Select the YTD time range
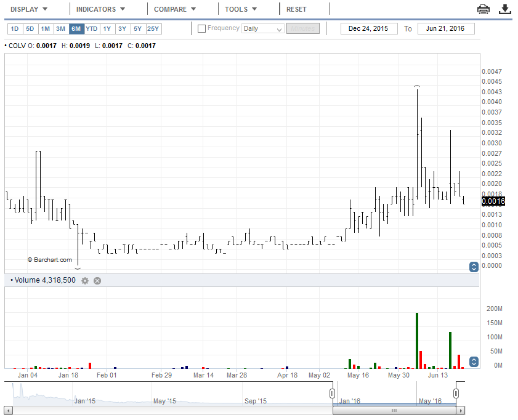Screen dimensions: 518x420 pyautogui.click(x=92, y=29)
